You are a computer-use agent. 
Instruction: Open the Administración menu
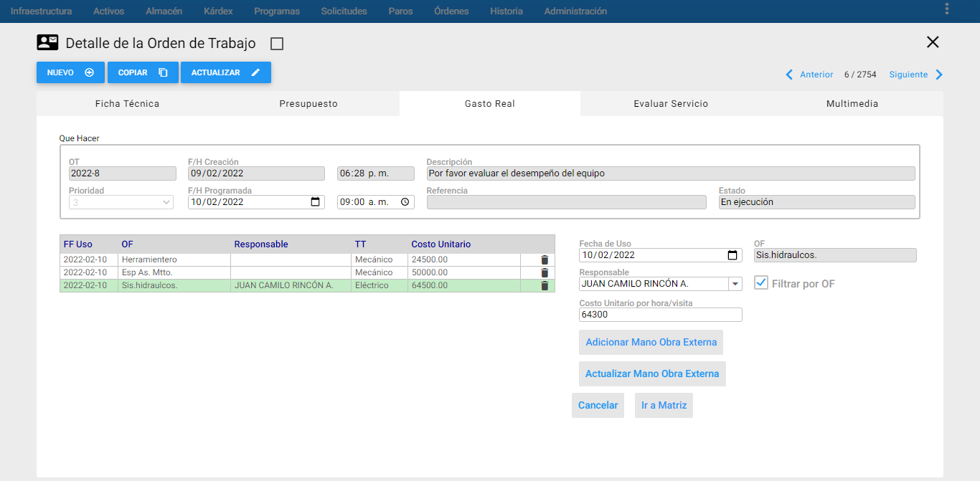tap(575, 11)
